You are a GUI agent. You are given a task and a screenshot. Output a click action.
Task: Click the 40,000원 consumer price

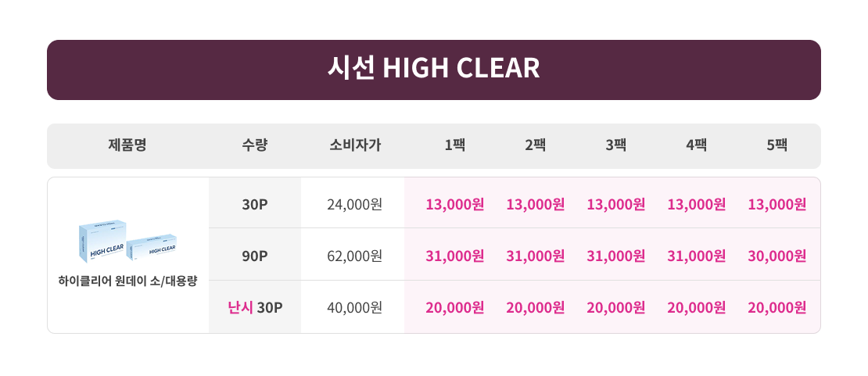click(354, 307)
